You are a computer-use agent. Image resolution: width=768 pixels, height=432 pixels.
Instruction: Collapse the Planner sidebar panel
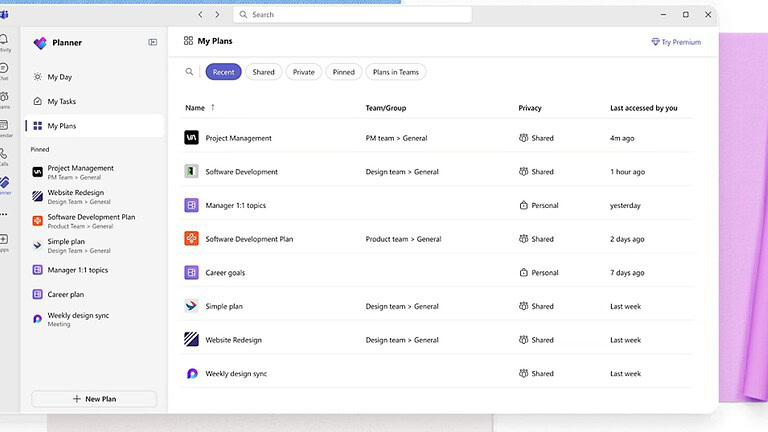[153, 42]
